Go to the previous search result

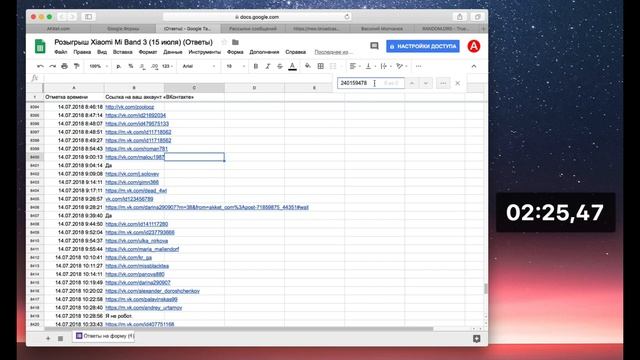[412, 83]
